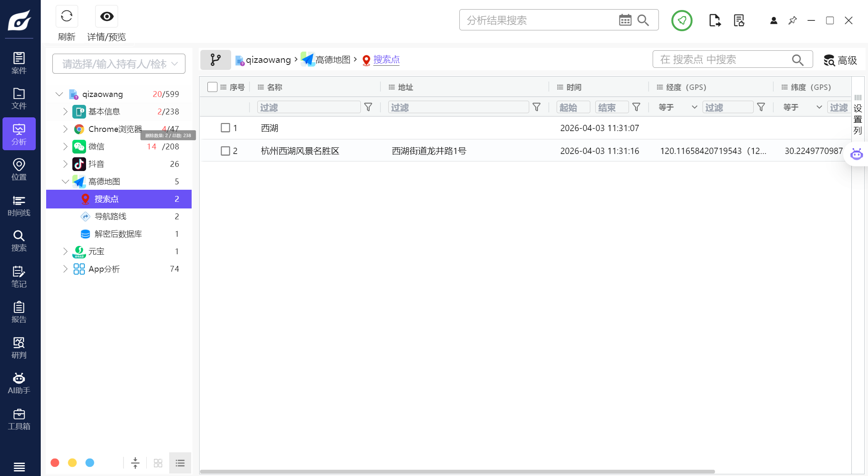Image resolution: width=868 pixels, height=476 pixels.
Task: Click filter funnel icon for 地址 column
Action: 537,107
